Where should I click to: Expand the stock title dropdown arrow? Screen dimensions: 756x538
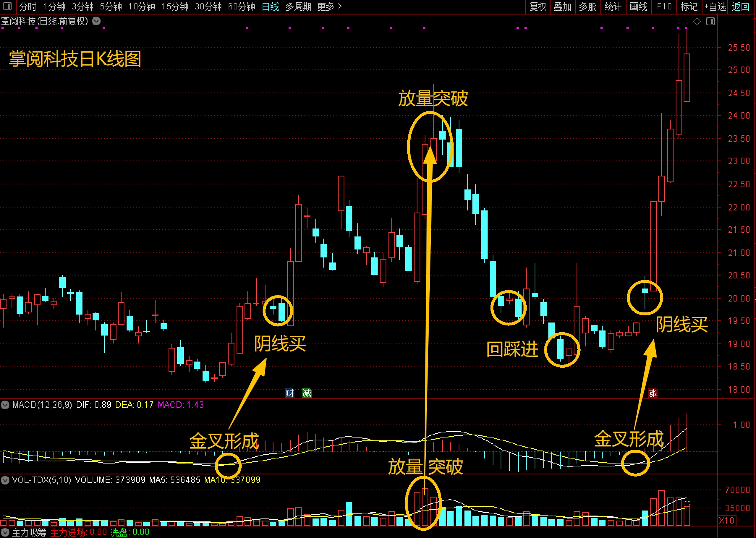coord(96,21)
